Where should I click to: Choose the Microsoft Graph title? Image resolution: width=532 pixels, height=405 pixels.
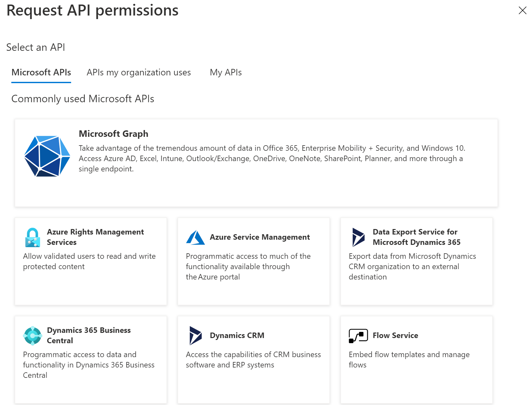pos(113,134)
